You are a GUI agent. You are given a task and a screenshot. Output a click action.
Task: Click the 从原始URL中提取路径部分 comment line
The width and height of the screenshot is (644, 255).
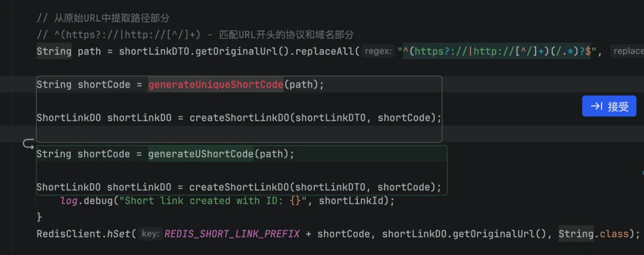pos(103,18)
